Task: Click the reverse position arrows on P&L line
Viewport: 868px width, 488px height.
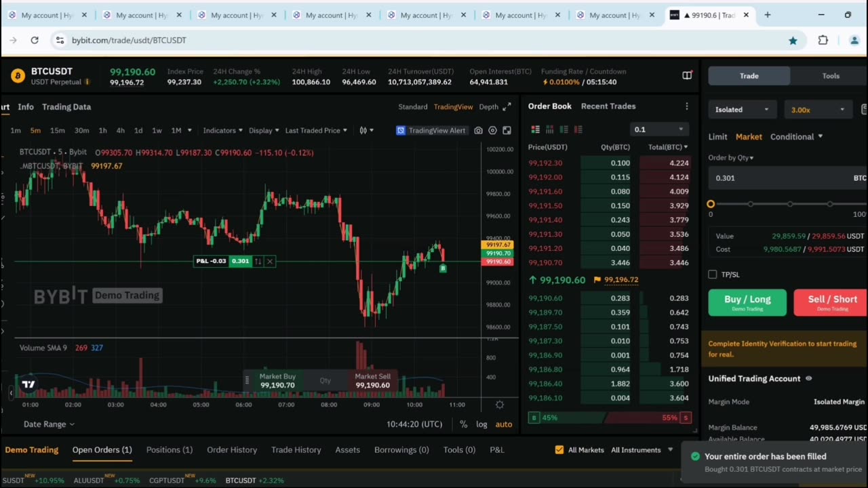Action: pyautogui.click(x=258, y=261)
